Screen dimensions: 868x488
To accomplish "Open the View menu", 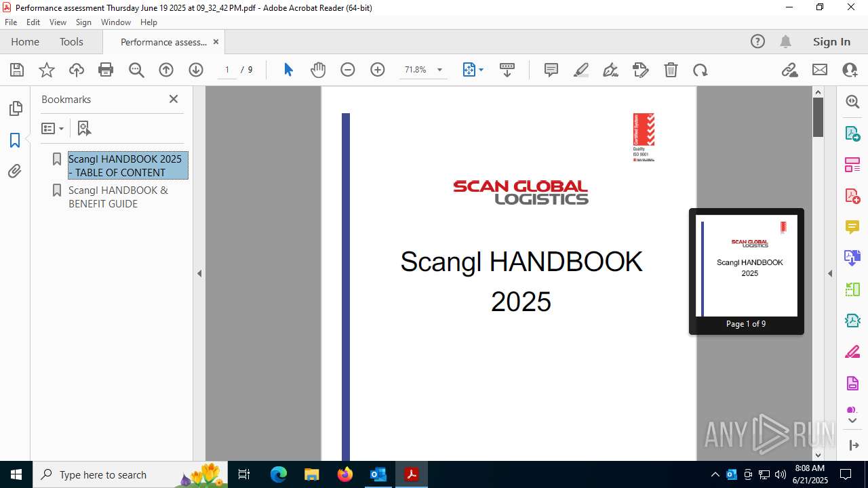I will point(58,22).
